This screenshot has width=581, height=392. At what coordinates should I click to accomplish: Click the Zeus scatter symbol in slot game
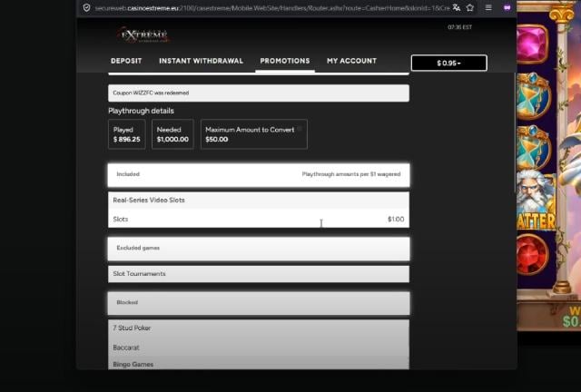click(x=536, y=200)
